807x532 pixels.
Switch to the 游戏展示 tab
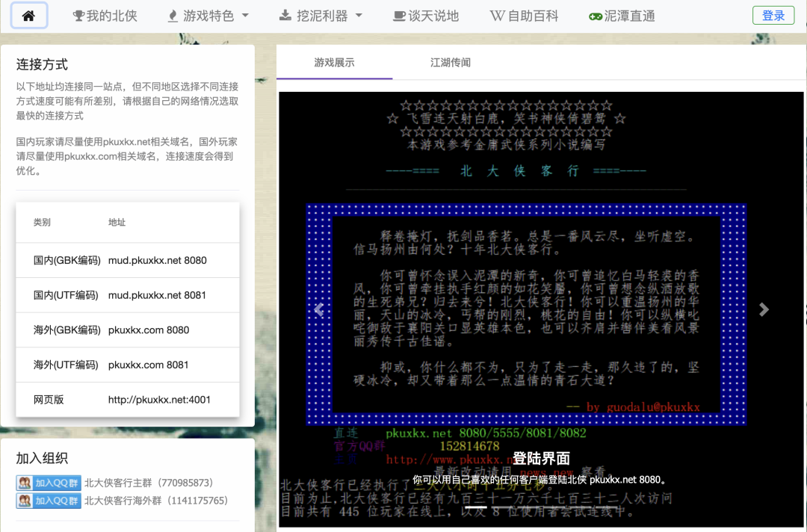click(x=334, y=63)
